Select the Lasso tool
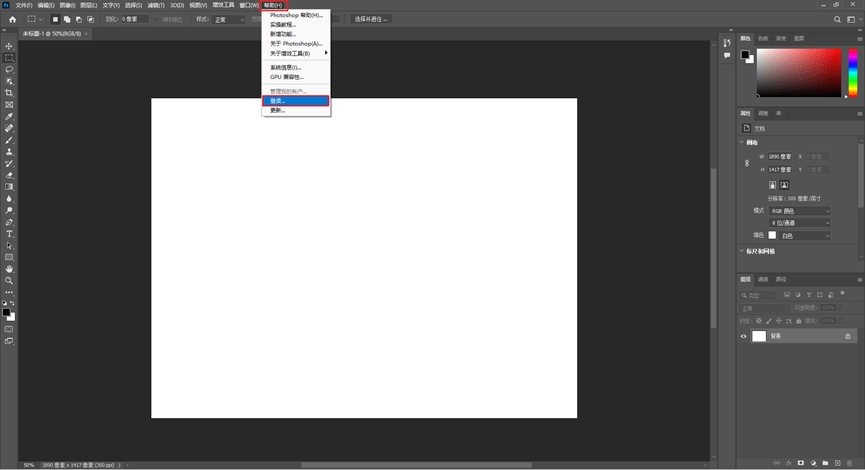Screen dimensions: 865x470 (x=9, y=70)
